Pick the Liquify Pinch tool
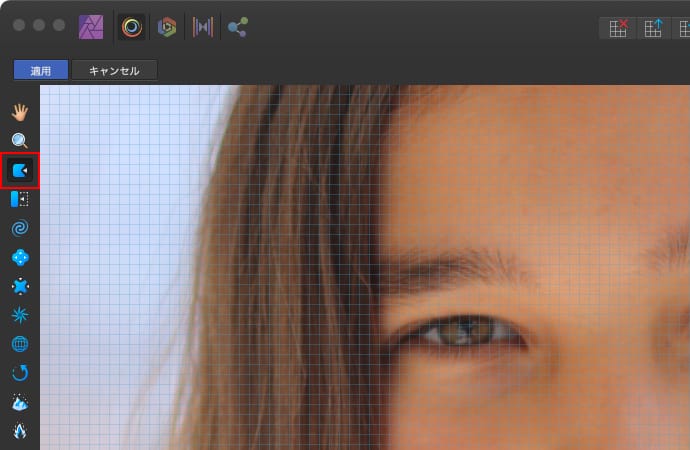Image resolution: width=690 pixels, height=450 pixels. [x=20, y=257]
